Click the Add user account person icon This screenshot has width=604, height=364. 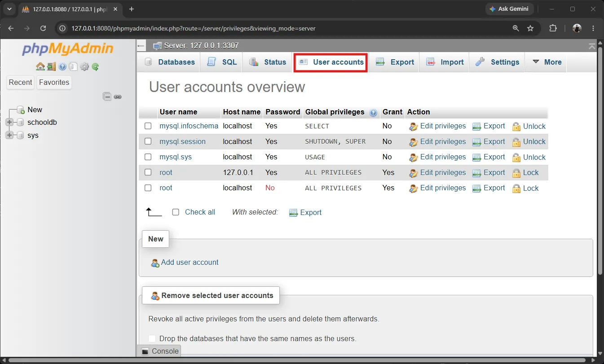(155, 263)
